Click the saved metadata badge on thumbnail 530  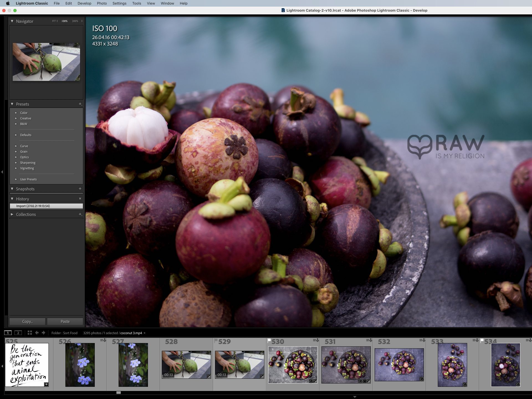point(311,381)
